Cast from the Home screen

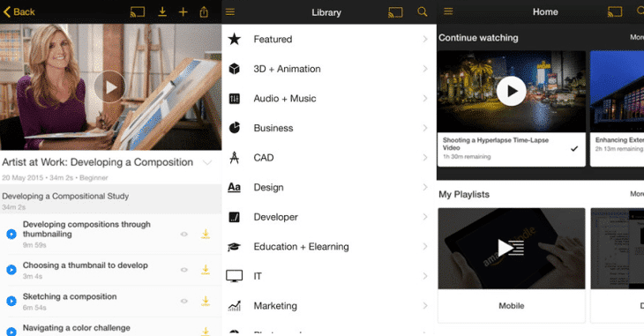(615, 12)
